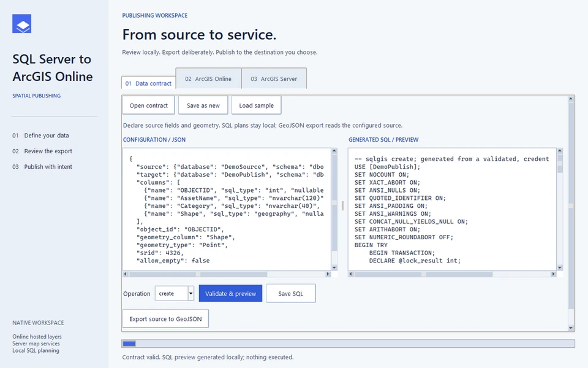
Task: Click the USE [DemoPublish]; SQL line
Action: click(387, 167)
